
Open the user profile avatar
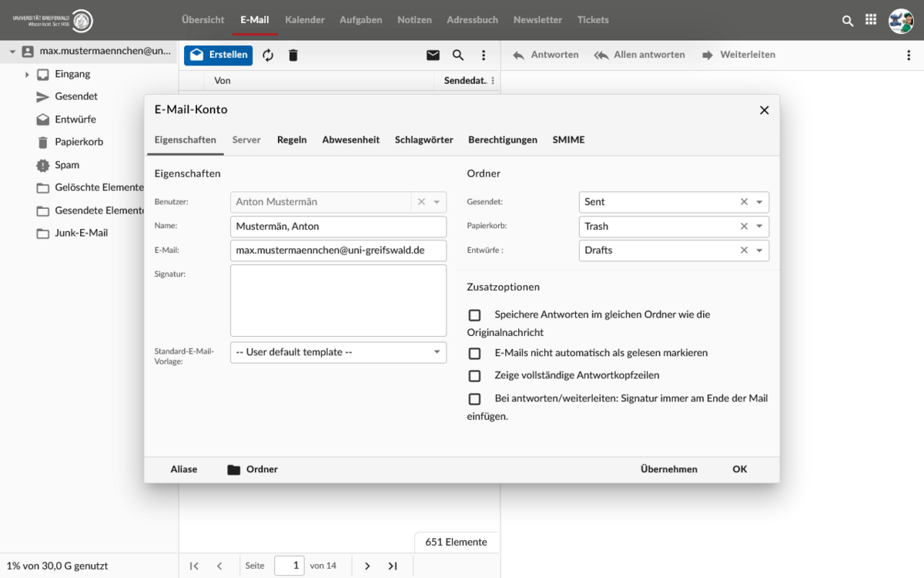point(900,21)
